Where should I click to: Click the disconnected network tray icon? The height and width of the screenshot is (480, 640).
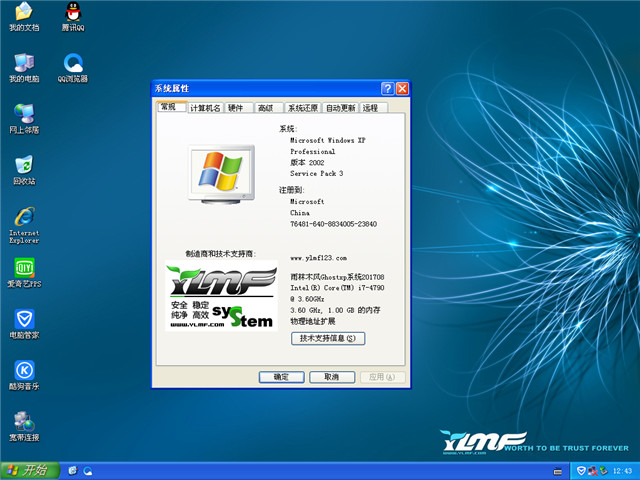(x=593, y=471)
